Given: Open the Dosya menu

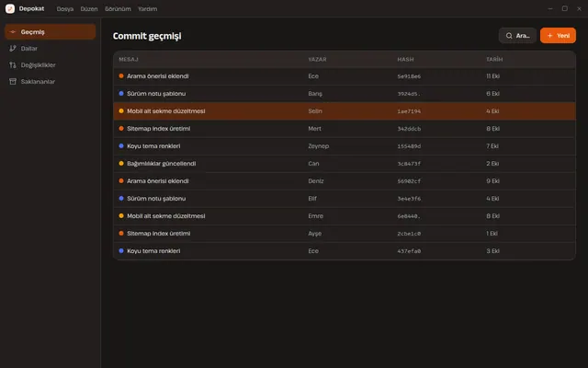Looking at the screenshot, I should [x=65, y=8].
